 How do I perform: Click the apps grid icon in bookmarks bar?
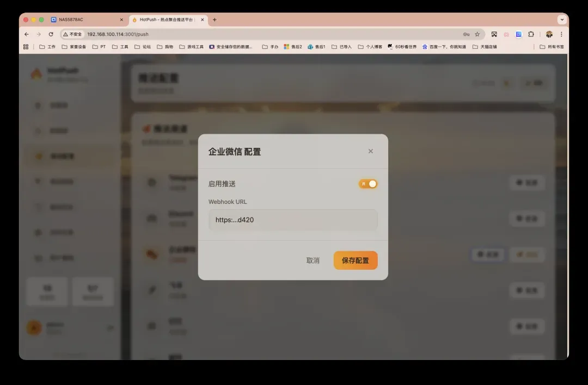26,47
